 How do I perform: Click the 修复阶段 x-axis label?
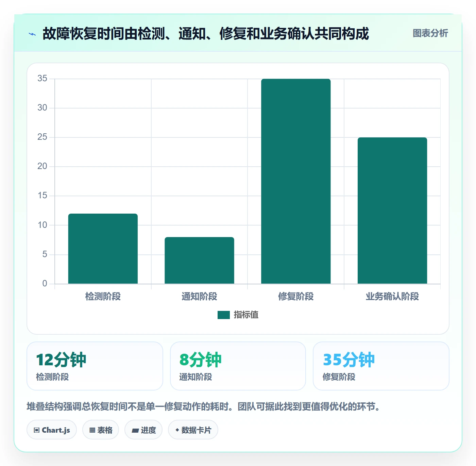(296, 297)
